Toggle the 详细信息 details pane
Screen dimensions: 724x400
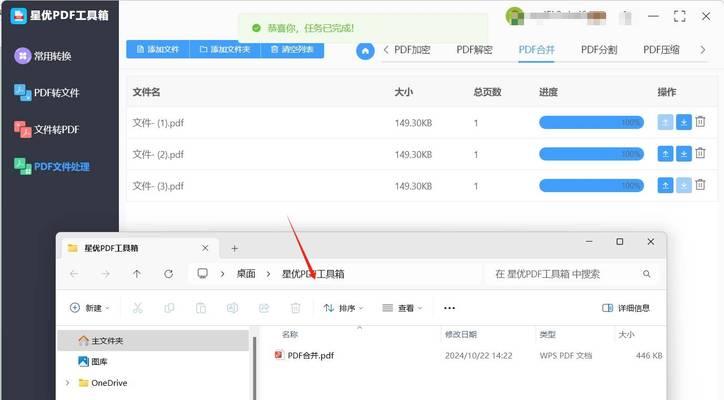[x=626, y=308]
